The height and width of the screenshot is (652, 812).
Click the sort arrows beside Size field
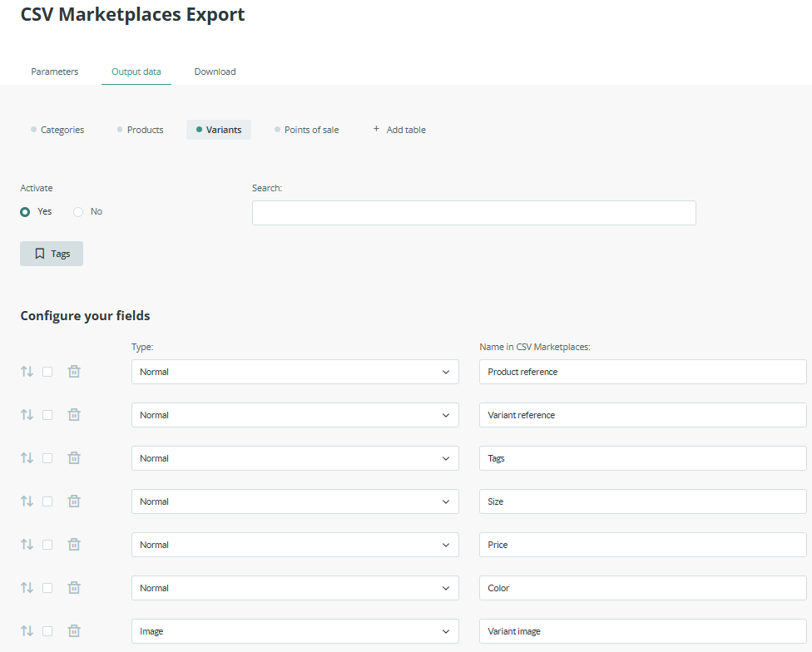point(27,501)
